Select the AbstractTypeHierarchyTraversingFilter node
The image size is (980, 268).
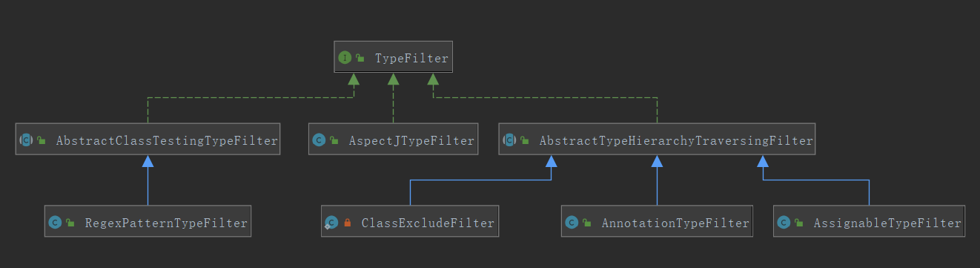657,140
